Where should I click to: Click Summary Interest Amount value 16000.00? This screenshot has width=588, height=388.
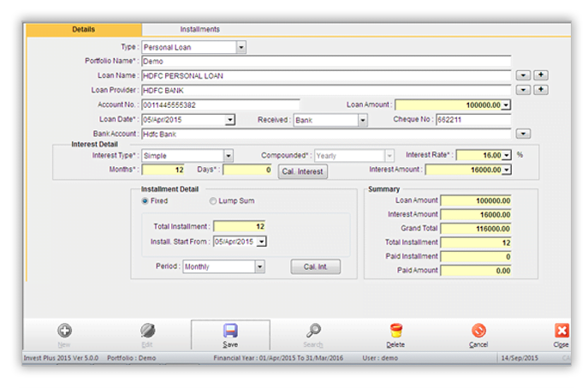pyautogui.click(x=476, y=215)
